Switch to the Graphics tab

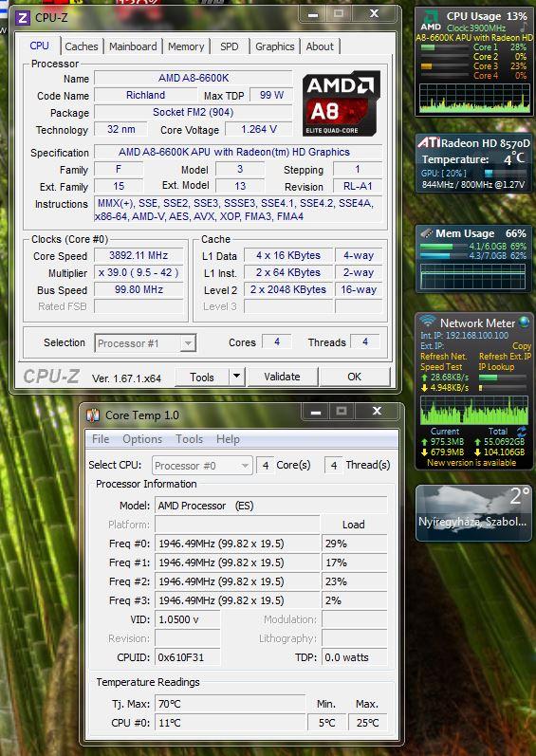click(x=275, y=46)
